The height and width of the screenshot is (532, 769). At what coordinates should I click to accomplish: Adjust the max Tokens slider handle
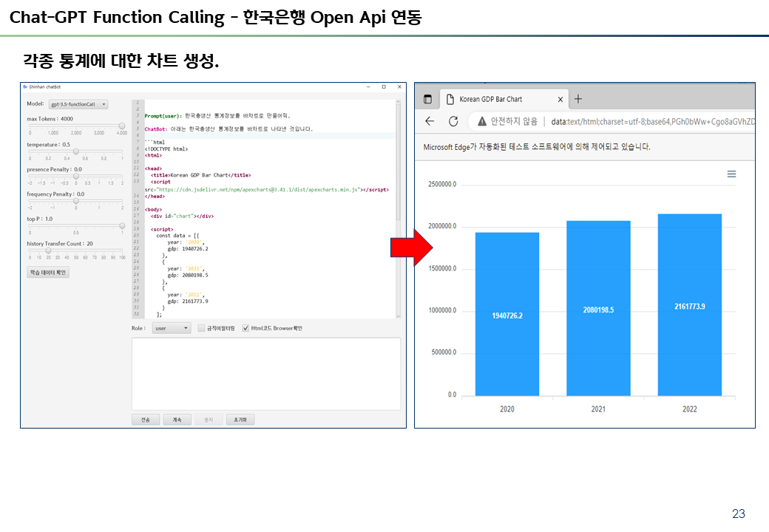coord(122,126)
